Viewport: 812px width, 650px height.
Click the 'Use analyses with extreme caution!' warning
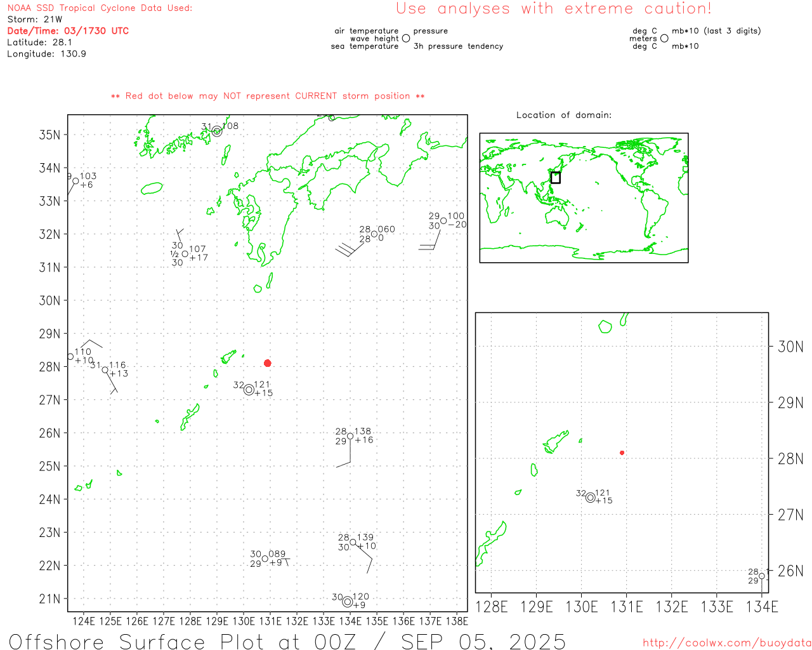coord(554,9)
